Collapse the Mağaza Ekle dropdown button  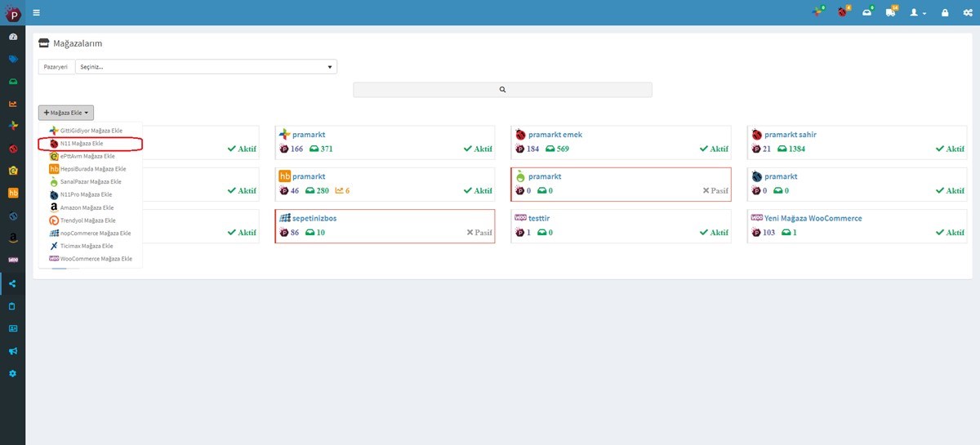[x=66, y=113]
